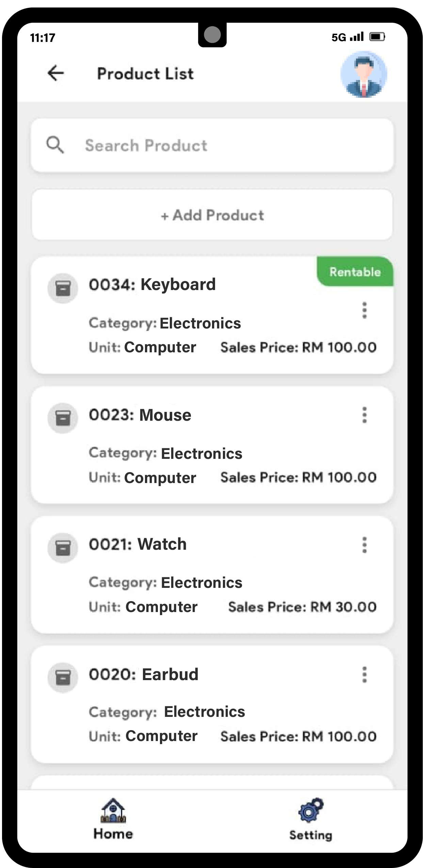Tap the Mouse product box icon
Screen dimensions: 423x868
tap(63, 418)
